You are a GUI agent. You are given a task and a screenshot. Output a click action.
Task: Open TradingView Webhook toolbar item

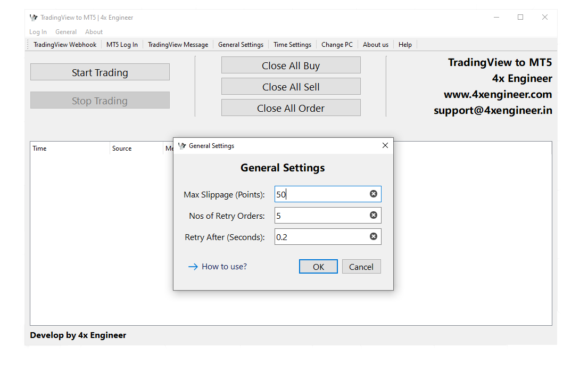(65, 45)
